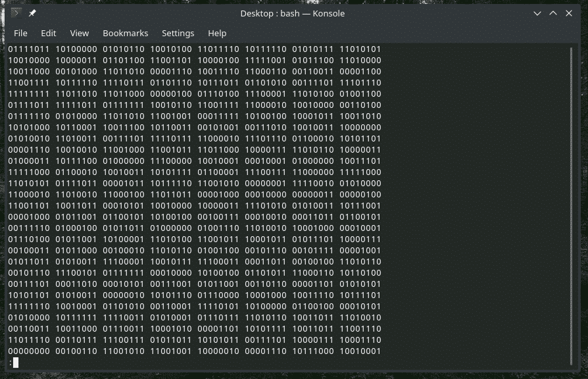Open the File menu
The image size is (588, 379).
(20, 33)
